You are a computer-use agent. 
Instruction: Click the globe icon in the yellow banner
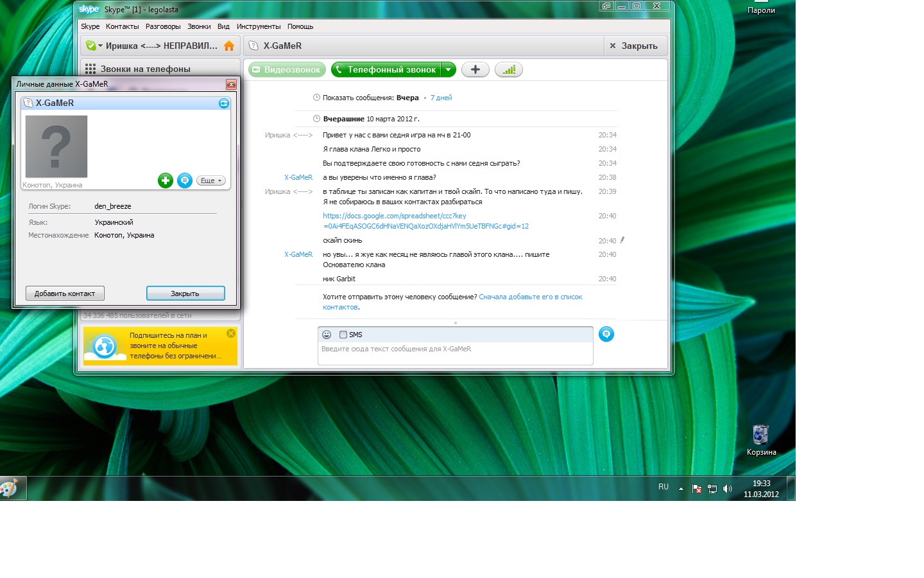click(105, 346)
